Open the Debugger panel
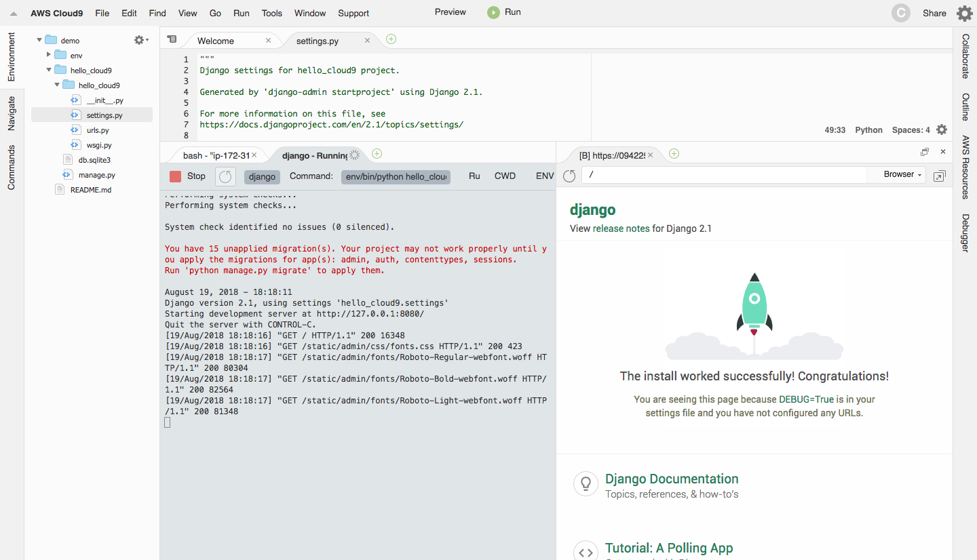This screenshot has height=560, width=977. pyautogui.click(x=965, y=233)
